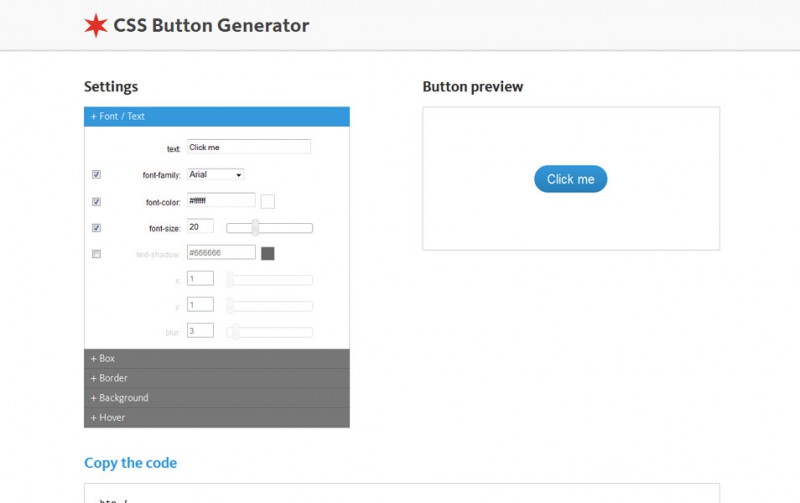
Task: Click the 'Click me' preview button
Action: pos(570,179)
